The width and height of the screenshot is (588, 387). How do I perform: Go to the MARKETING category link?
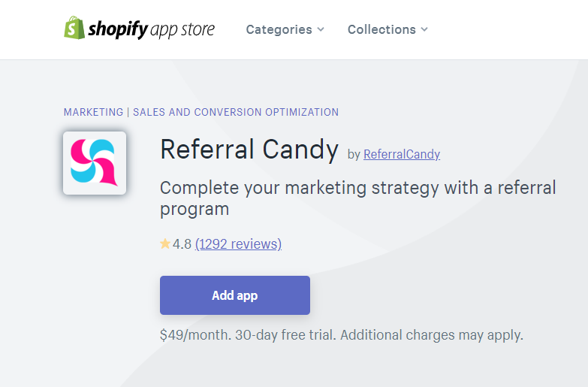[93, 112]
